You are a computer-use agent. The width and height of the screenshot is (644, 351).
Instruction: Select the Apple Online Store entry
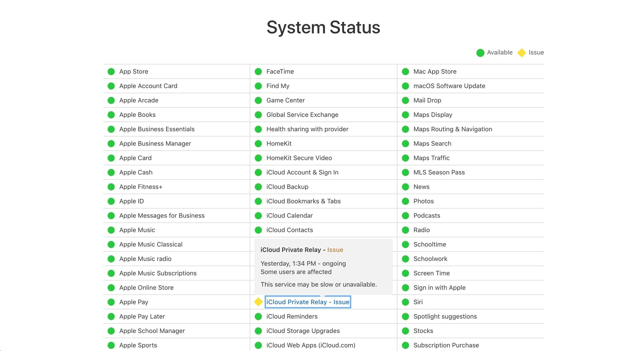pyautogui.click(x=147, y=288)
